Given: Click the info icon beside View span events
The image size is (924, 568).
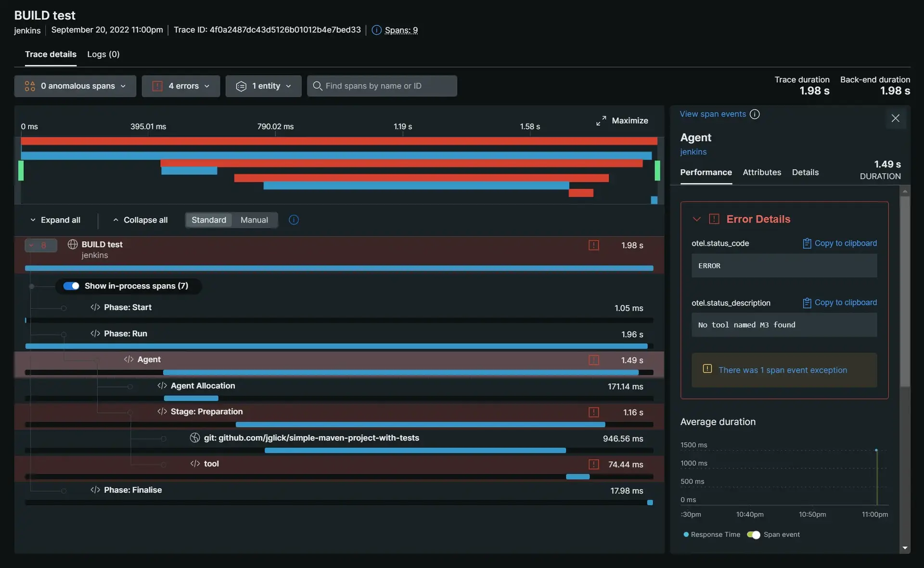Looking at the screenshot, I should coord(755,114).
